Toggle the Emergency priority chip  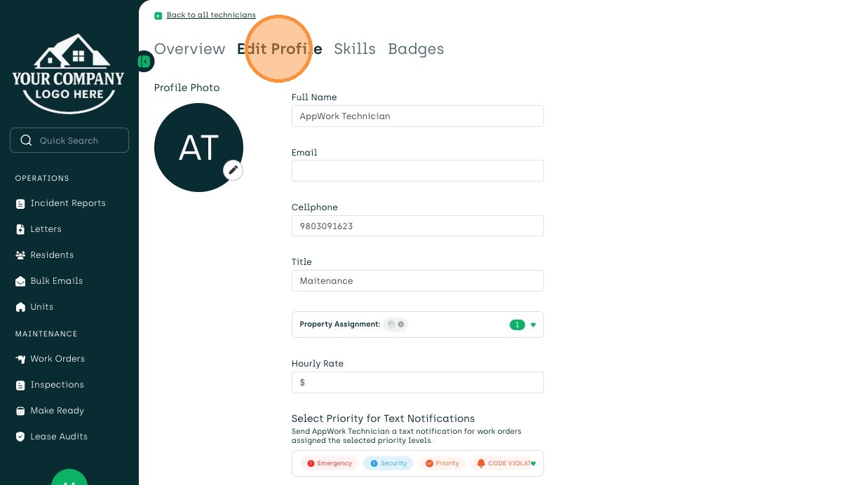(330, 463)
